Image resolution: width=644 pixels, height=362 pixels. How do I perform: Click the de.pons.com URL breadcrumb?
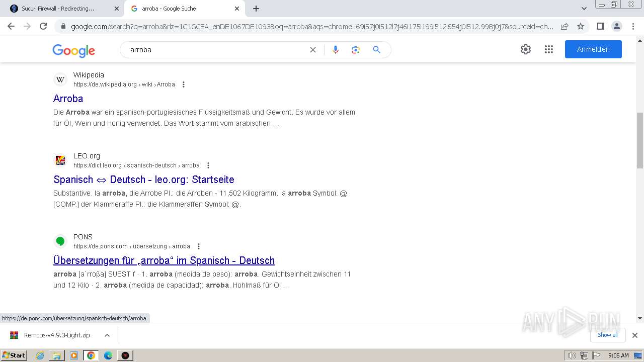click(x=132, y=246)
